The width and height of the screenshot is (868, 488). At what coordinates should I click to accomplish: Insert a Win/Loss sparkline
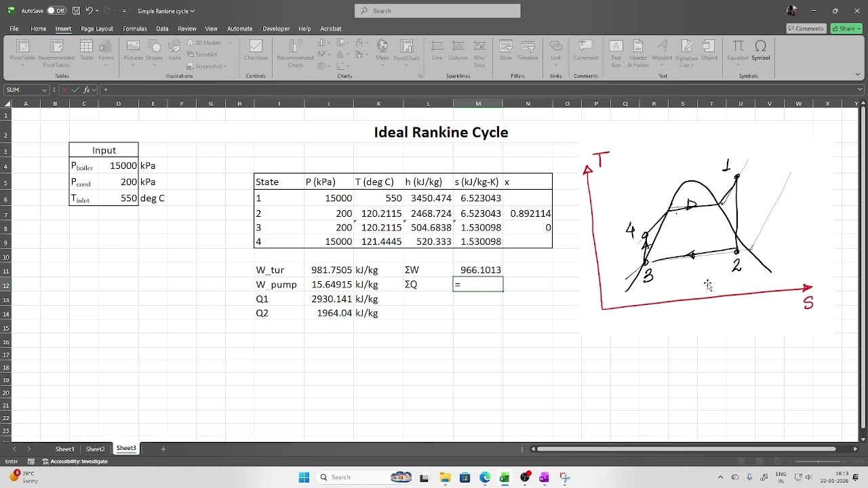[x=479, y=53]
